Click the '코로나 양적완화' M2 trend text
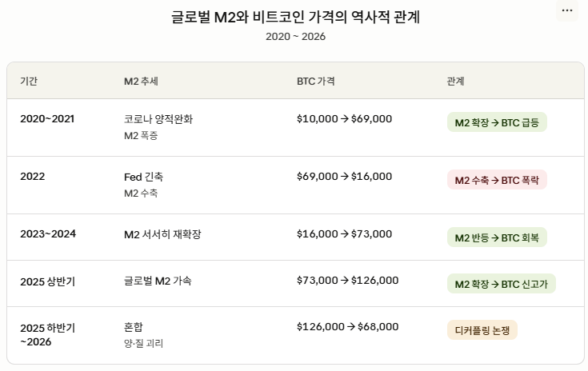This screenshot has width=588, height=371. point(158,119)
